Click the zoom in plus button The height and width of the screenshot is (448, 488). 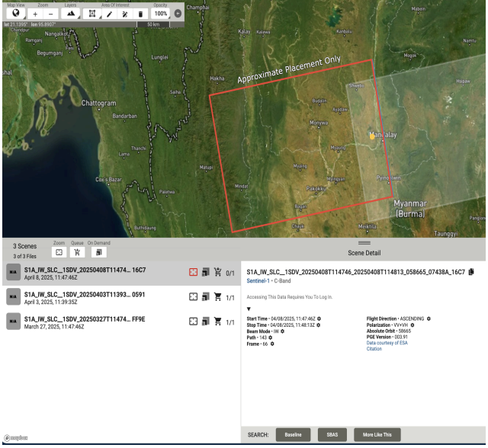[35, 14]
